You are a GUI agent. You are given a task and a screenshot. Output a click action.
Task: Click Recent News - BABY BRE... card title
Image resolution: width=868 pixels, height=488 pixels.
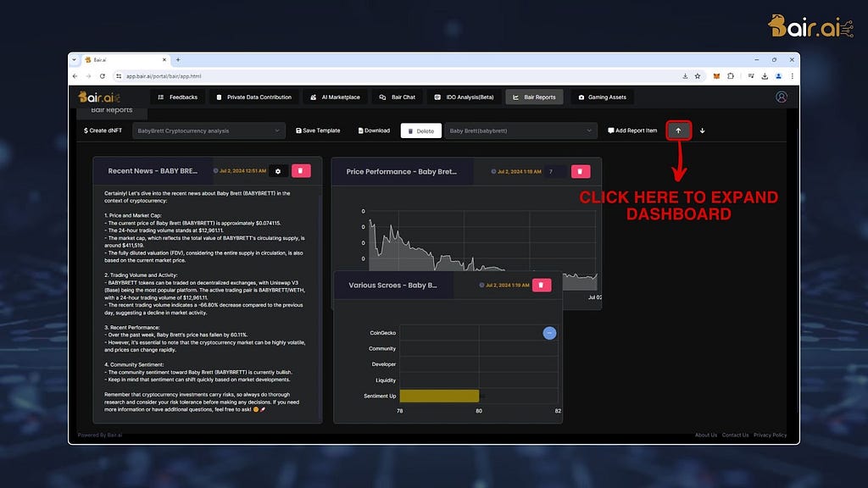click(x=153, y=171)
